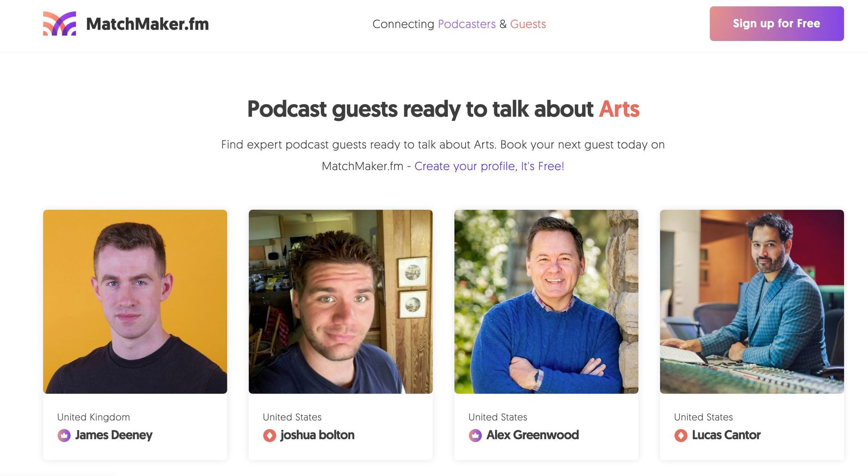Open Alex Greenwood's profile photo
The image size is (868, 476).
coord(546,302)
